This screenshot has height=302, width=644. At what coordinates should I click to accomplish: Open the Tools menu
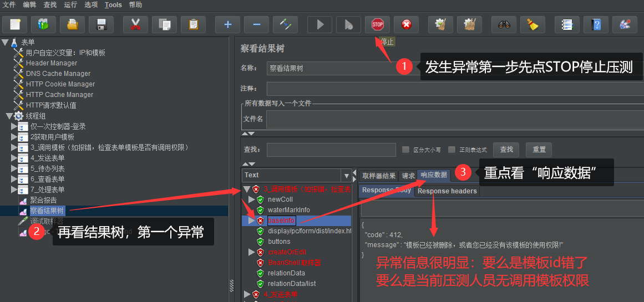pos(113,5)
